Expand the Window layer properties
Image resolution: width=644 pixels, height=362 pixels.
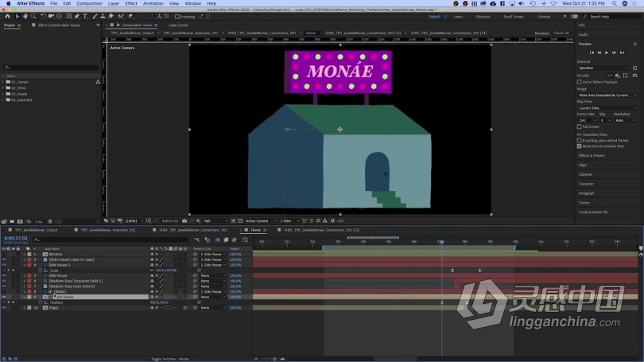(x=24, y=255)
